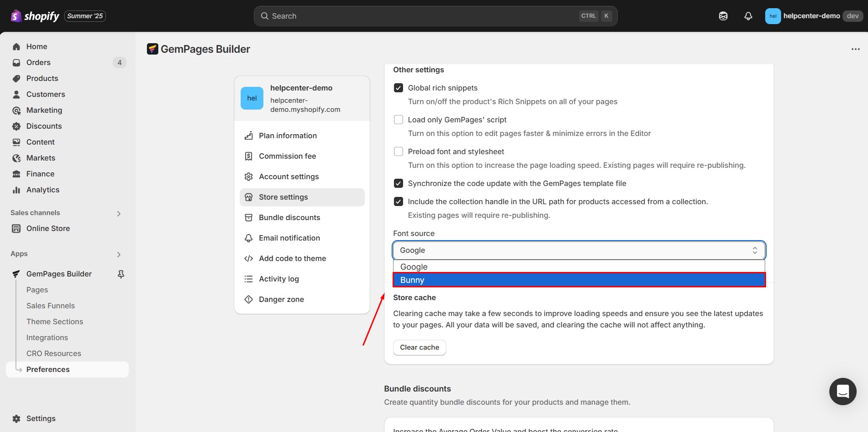868x432 pixels.
Task: Click the Clear cache button
Action: (419, 347)
